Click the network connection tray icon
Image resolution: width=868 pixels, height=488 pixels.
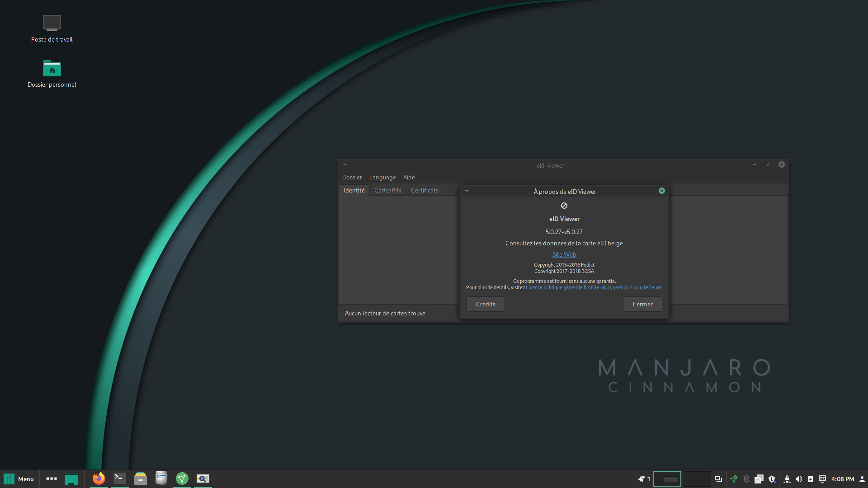pyautogui.click(x=787, y=479)
